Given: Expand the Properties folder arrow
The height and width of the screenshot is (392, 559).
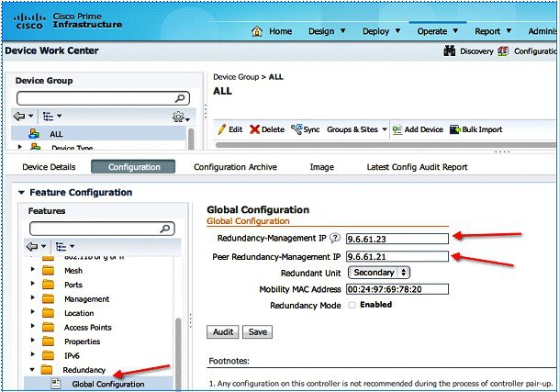Looking at the screenshot, I should click(33, 340).
